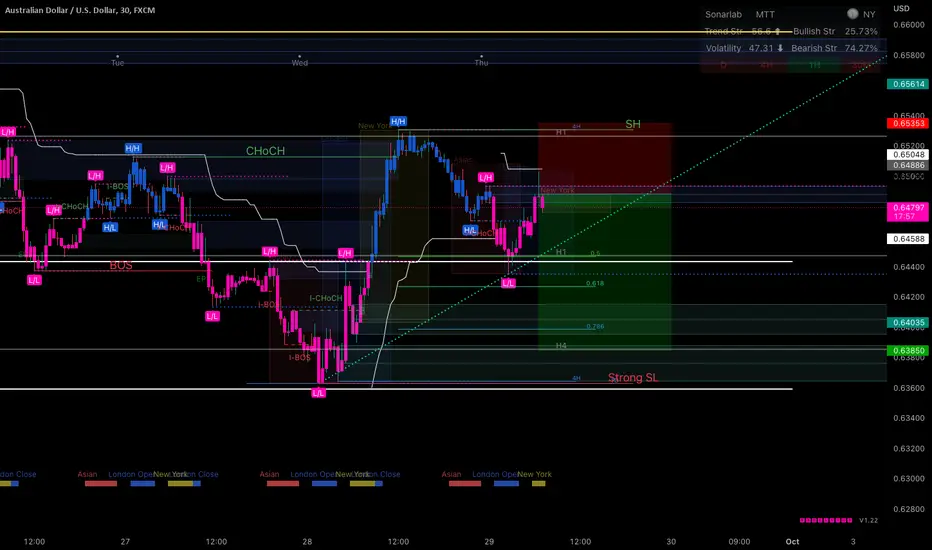Screen dimensions: 932x550
Task: Click the magenta 0.64797 current price label
Action: pyautogui.click(x=908, y=212)
